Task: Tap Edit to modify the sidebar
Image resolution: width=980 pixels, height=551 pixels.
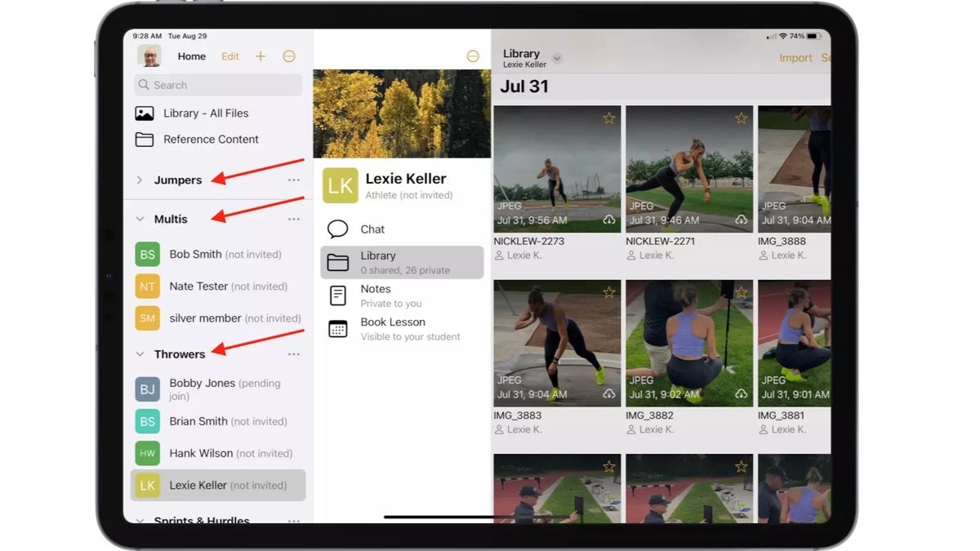Action: click(229, 56)
